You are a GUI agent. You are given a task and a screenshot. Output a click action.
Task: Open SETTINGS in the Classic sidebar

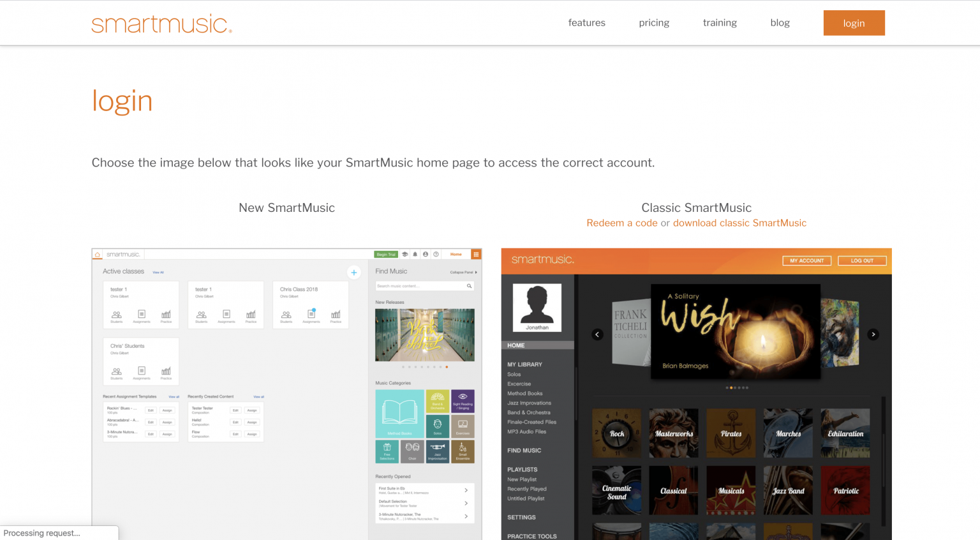521,518
